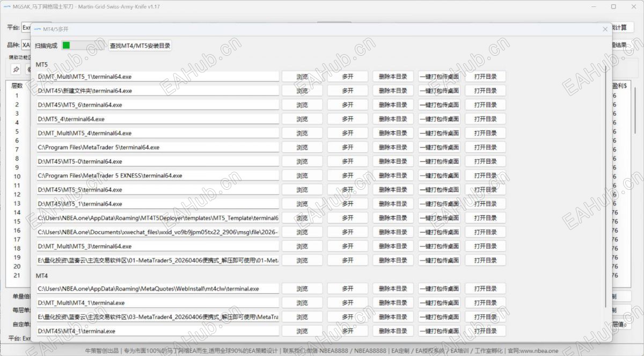Screen dimensions: 644x356
Task: Select path field D:\MT_Multi\MT5_3\terminal64.exe
Action: pos(158,246)
